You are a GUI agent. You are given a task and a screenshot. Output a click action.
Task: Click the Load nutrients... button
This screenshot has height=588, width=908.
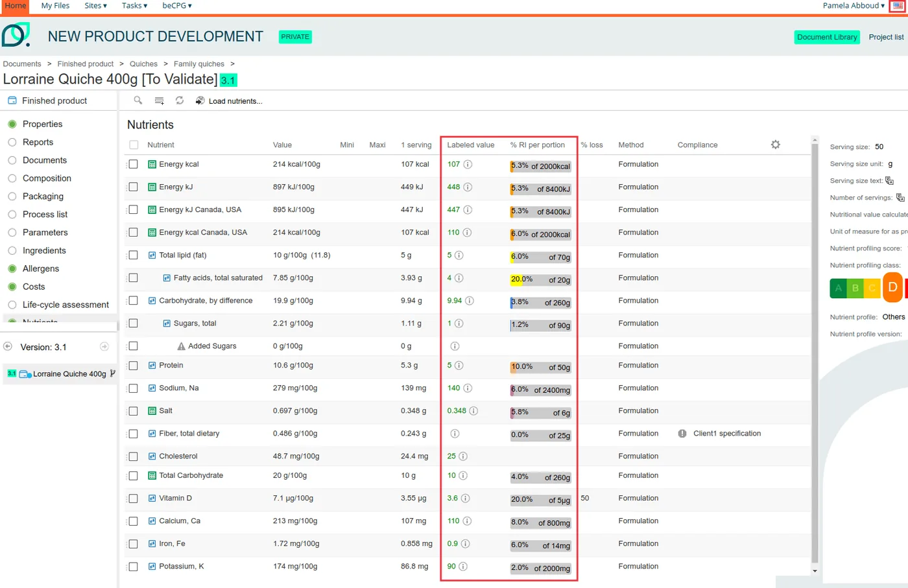coord(229,101)
